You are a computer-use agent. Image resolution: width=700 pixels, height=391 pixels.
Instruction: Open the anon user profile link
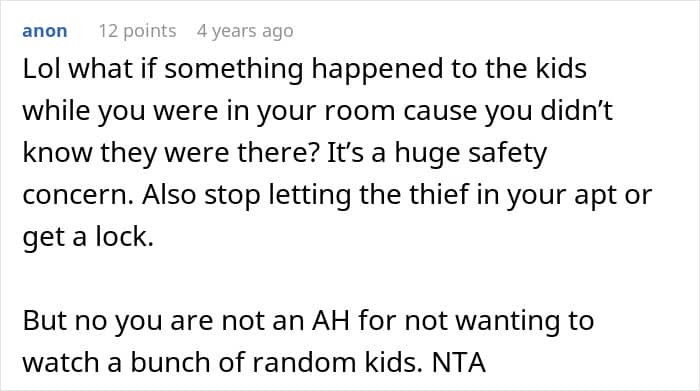click(45, 31)
